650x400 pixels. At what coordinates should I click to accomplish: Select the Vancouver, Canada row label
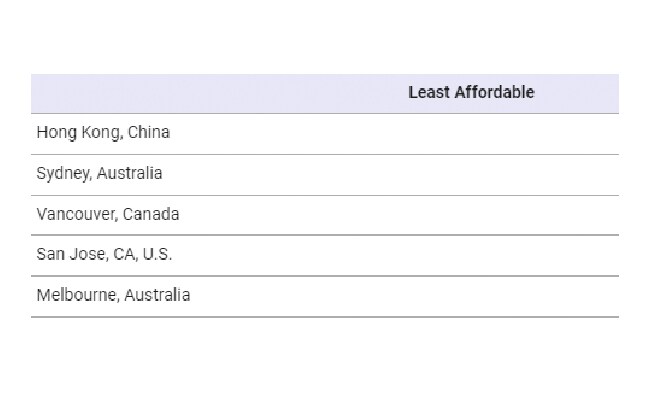coord(108,214)
